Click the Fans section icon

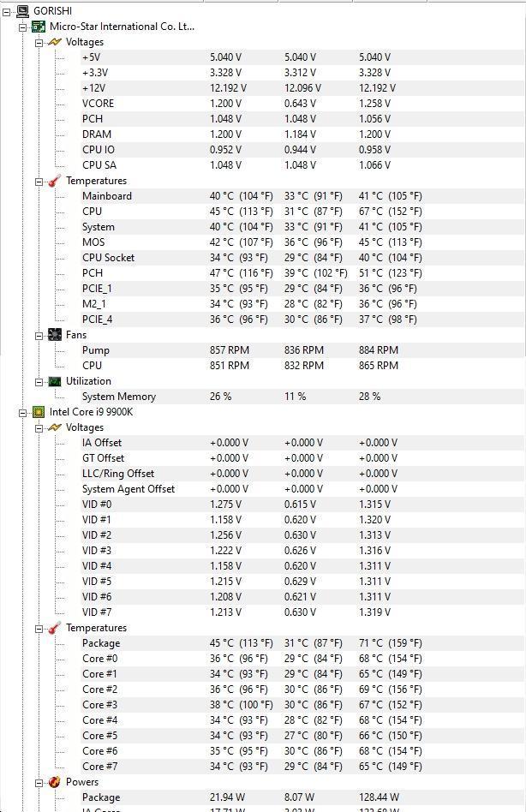coord(55,335)
